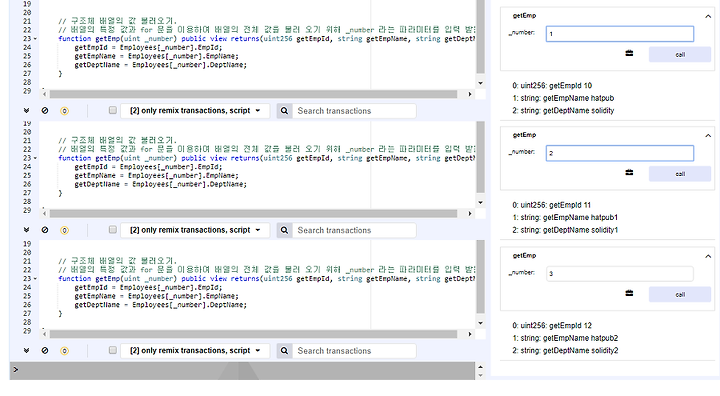Viewport: 720px width, 396px height.
Task: Focus _number field containing 2
Action: 619,153
